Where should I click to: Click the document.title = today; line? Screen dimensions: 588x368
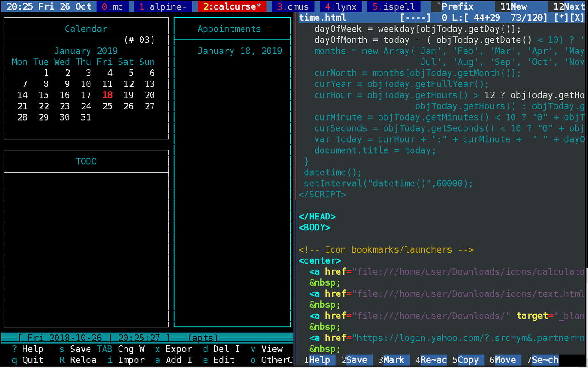pyautogui.click(x=375, y=150)
